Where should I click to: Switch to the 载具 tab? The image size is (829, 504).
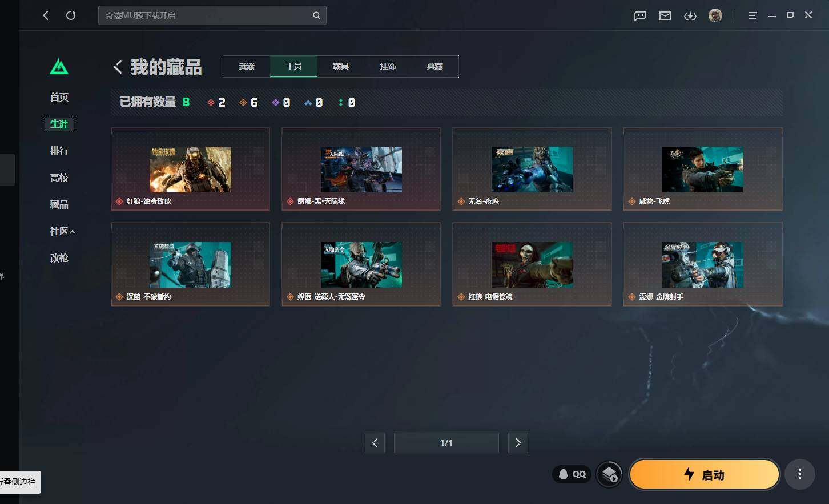pyautogui.click(x=341, y=66)
